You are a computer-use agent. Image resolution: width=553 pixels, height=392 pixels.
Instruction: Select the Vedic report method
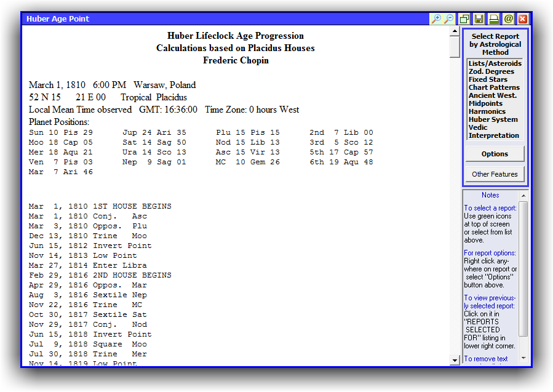point(478,127)
